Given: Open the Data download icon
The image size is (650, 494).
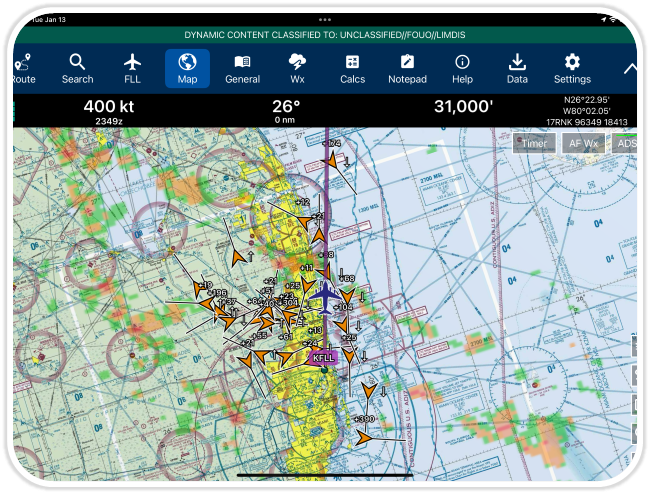Looking at the screenshot, I should (517, 68).
